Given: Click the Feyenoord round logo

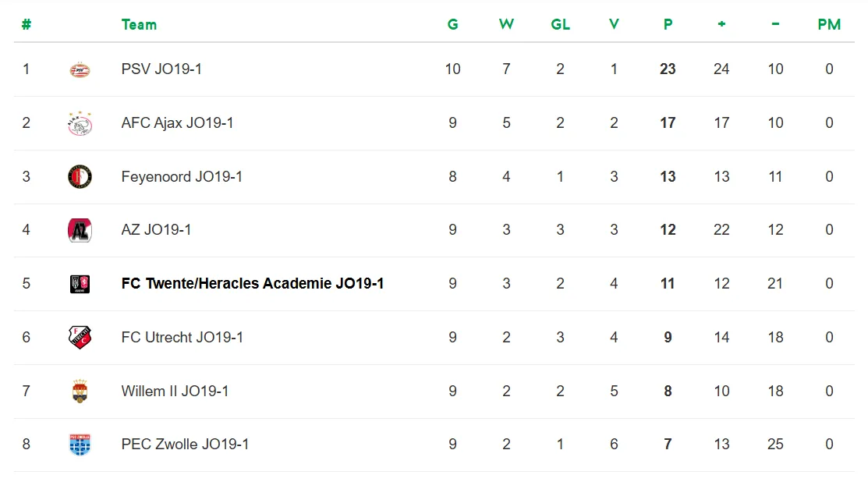Looking at the screenshot, I should (x=80, y=177).
